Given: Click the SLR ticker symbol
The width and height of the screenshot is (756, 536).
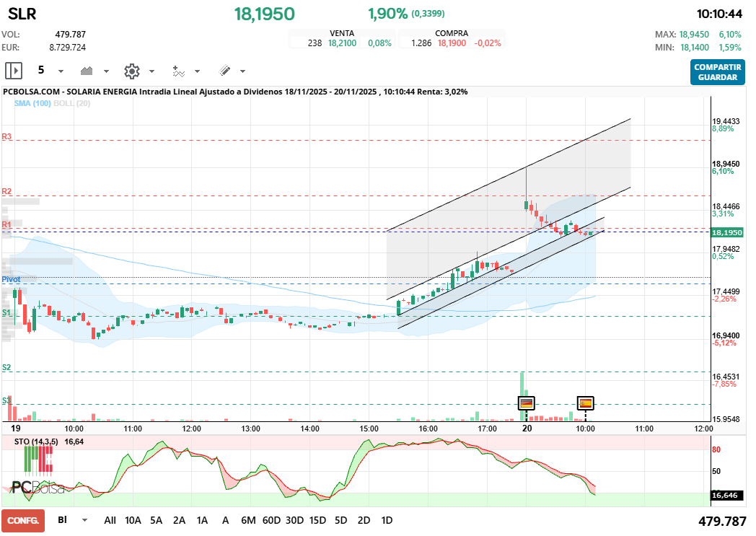Looking at the screenshot, I should (22, 14).
